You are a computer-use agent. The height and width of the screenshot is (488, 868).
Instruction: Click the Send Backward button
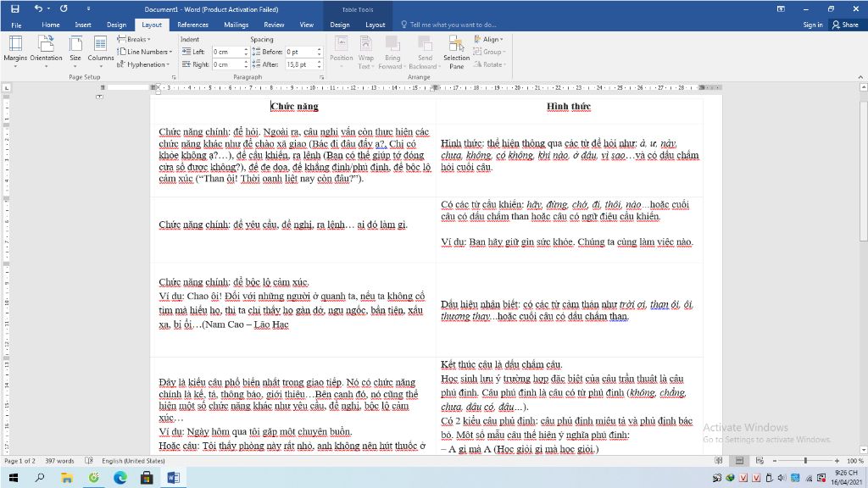point(425,52)
